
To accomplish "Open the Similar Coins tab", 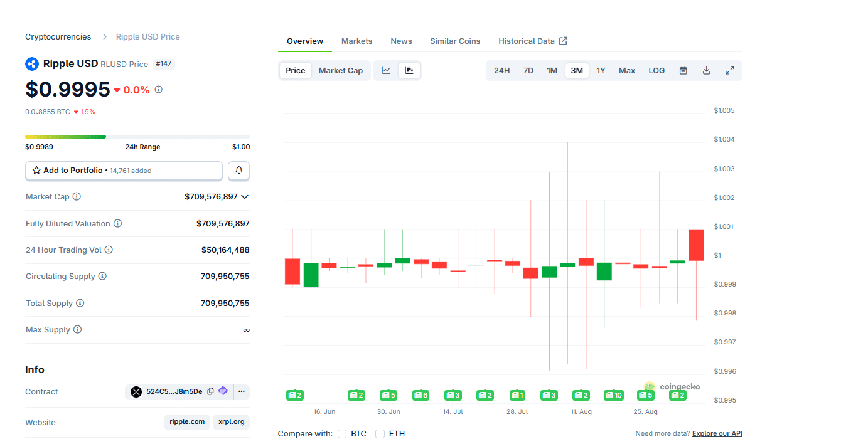I will coord(455,41).
